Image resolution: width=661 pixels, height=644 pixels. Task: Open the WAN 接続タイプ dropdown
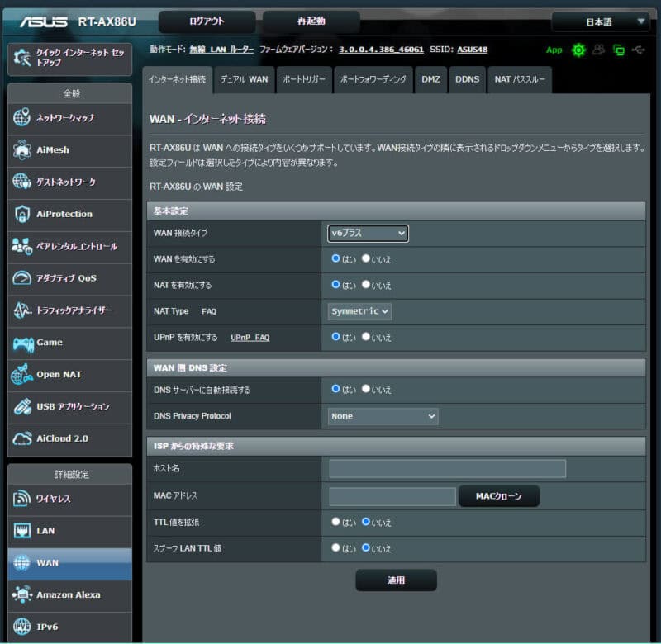(368, 234)
